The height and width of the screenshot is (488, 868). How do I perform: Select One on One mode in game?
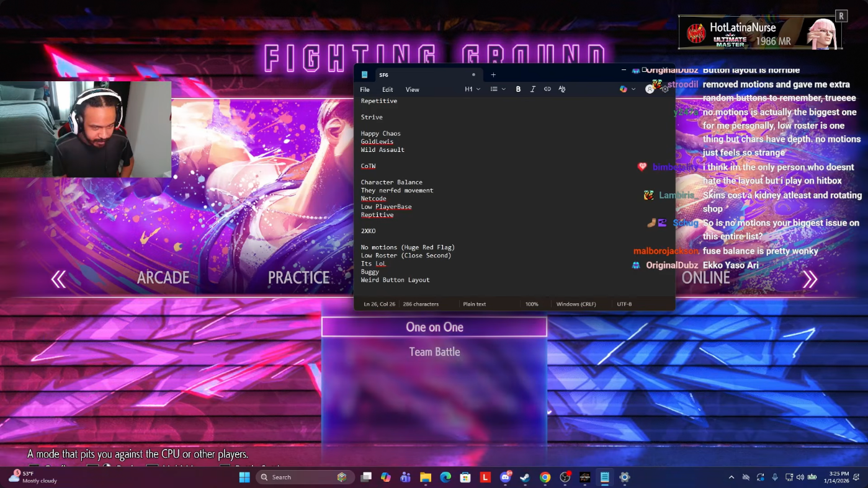(x=434, y=327)
